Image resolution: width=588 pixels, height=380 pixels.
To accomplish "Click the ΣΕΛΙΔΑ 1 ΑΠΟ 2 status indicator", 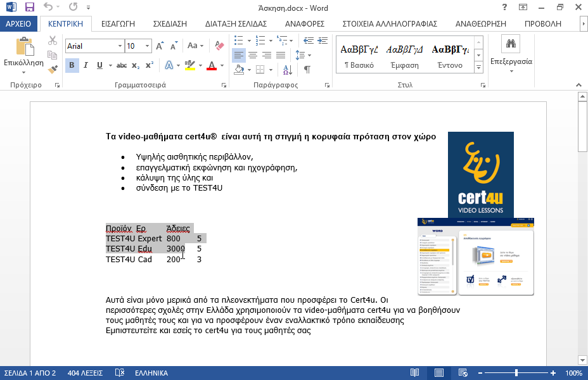I will [x=30, y=373].
